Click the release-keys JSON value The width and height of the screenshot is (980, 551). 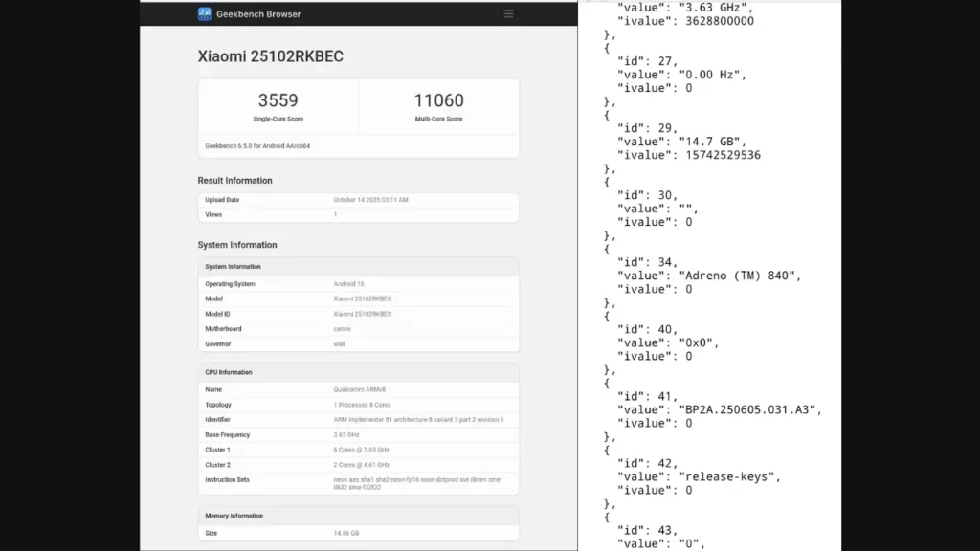(x=724, y=476)
